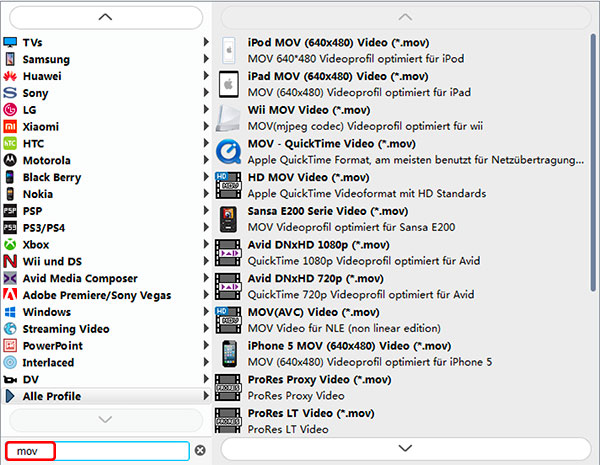The width and height of the screenshot is (600, 465).
Task: Click the Wii console profile icon
Action: click(x=228, y=118)
